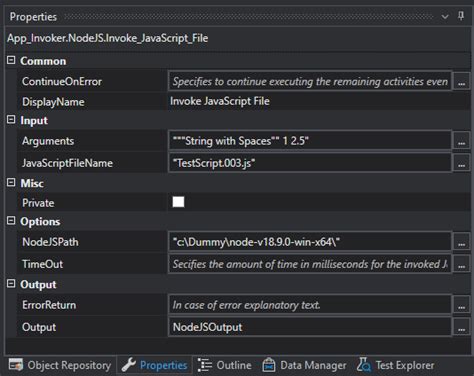Select the DisplayName property label
Screen dimensions: 474x376
point(53,102)
